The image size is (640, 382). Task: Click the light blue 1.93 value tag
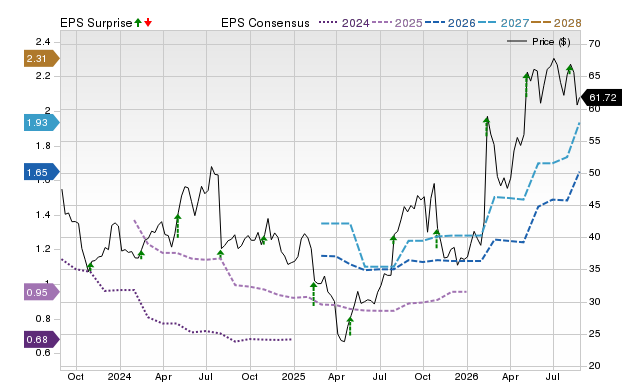(42, 122)
